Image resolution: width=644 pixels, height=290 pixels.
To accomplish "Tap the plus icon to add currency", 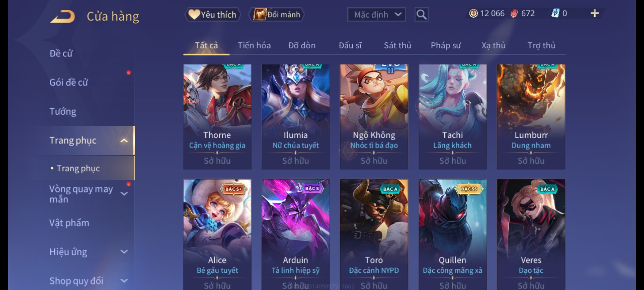I will click(x=595, y=13).
